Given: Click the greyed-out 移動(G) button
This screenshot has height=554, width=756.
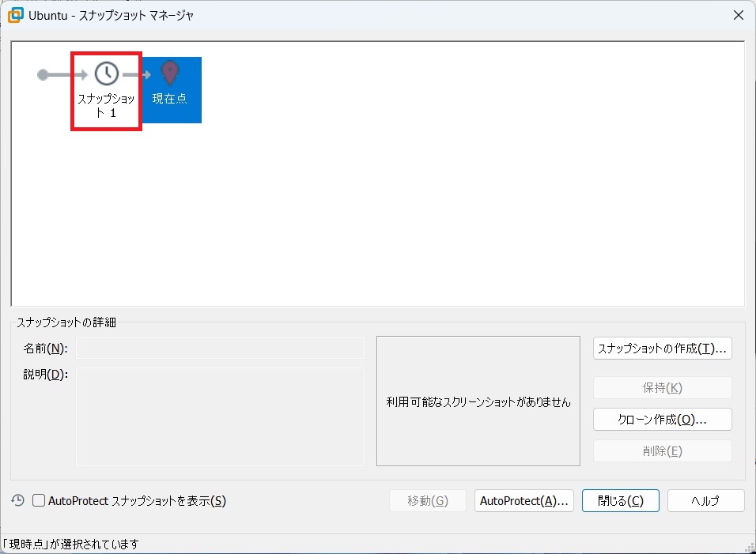Looking at the screenshot, I should [428, 501].
